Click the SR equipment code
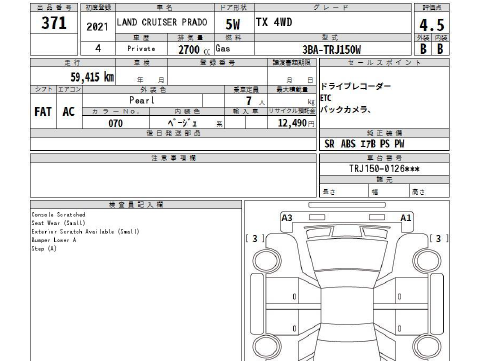Image resolution: width=481 pixels, height=361 pixels. (329, 144)
